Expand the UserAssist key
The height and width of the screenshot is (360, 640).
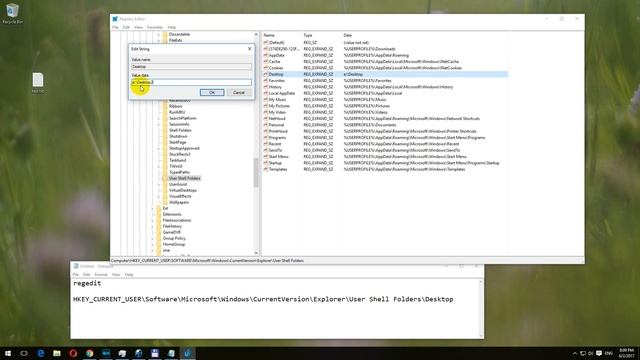(159, 184)
